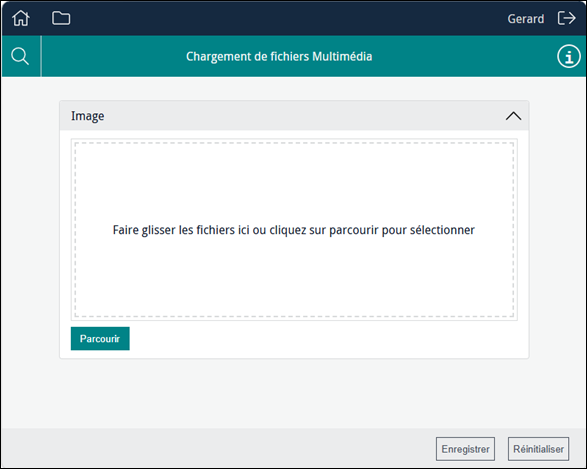
Task: Click the Gerard user name
Action: [x=526, y=19]
